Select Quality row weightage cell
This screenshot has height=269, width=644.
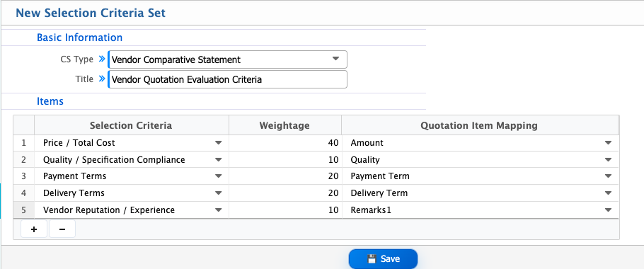tap(285, 160)
